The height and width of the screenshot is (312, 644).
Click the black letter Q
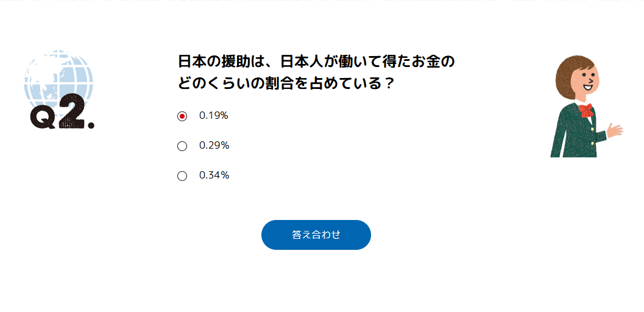point(43,118)
